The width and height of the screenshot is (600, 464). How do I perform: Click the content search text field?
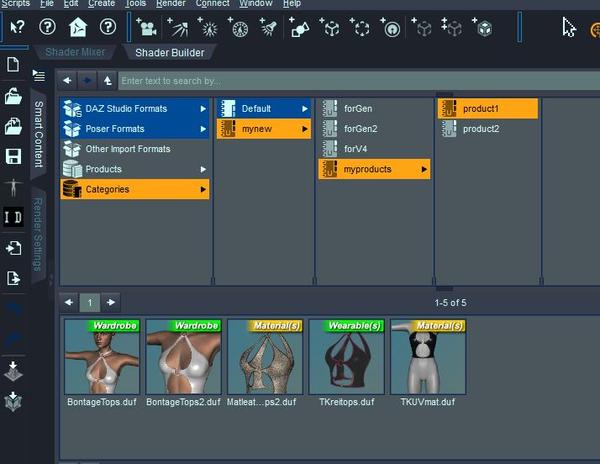[359, 81]
